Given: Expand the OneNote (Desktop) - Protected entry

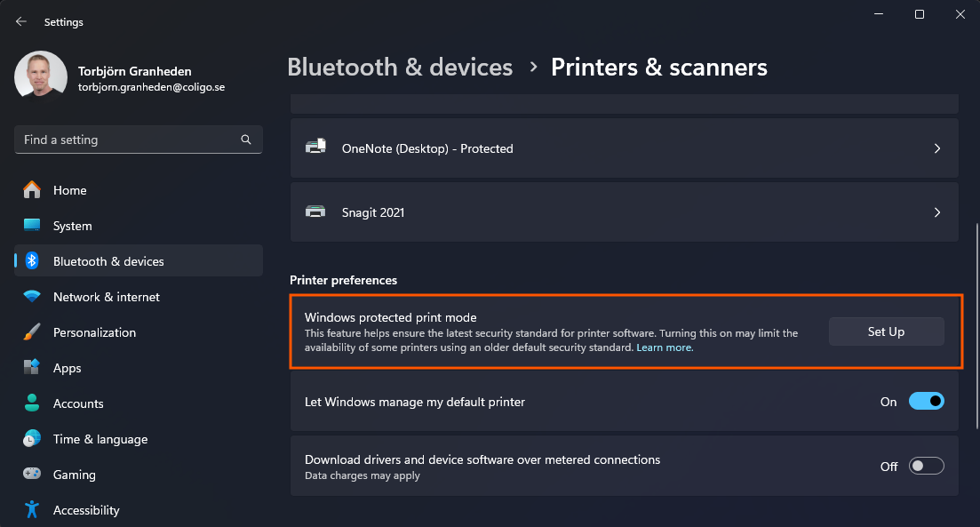Looking at the screenshot, I should tap(936, 148).
